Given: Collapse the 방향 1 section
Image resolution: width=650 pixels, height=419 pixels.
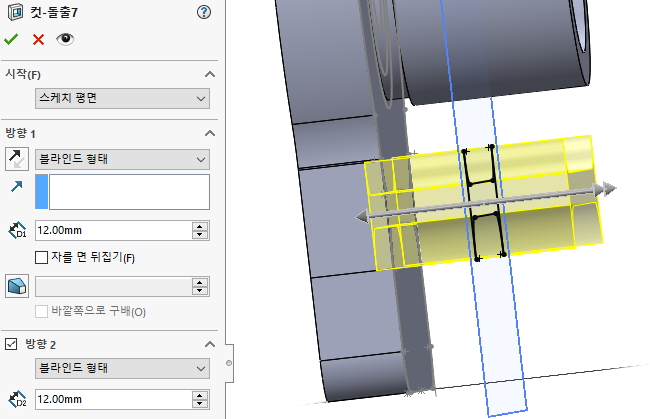Looking at the screenshot, I should tap(210, 133).
